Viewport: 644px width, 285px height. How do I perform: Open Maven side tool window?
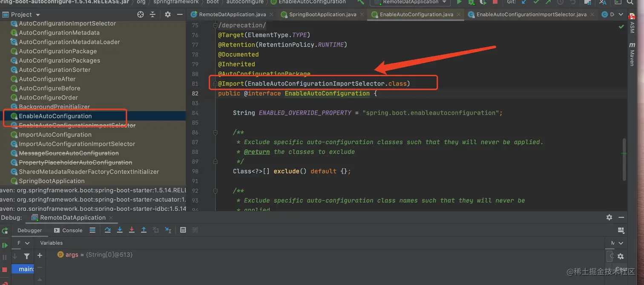tap(632, 54)
